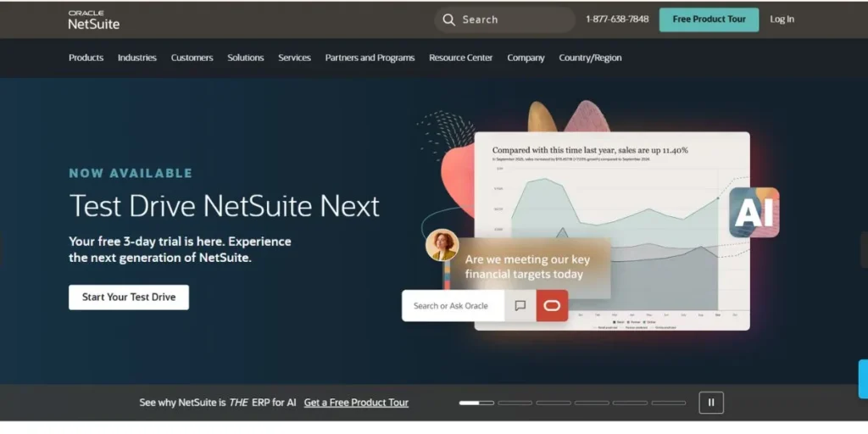
Task: Click the NOW AVAILABLE label
Action: click(x=130, y=173)
